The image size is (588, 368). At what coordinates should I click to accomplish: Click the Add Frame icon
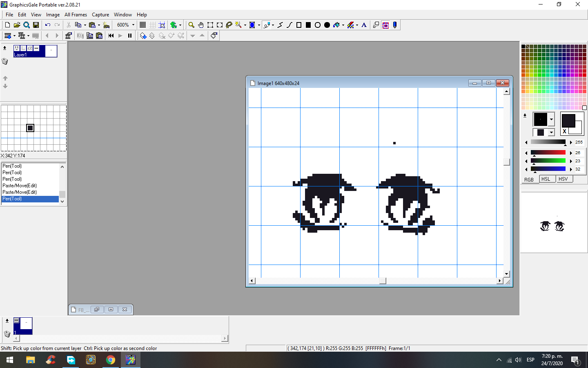[x=7, y=36]
